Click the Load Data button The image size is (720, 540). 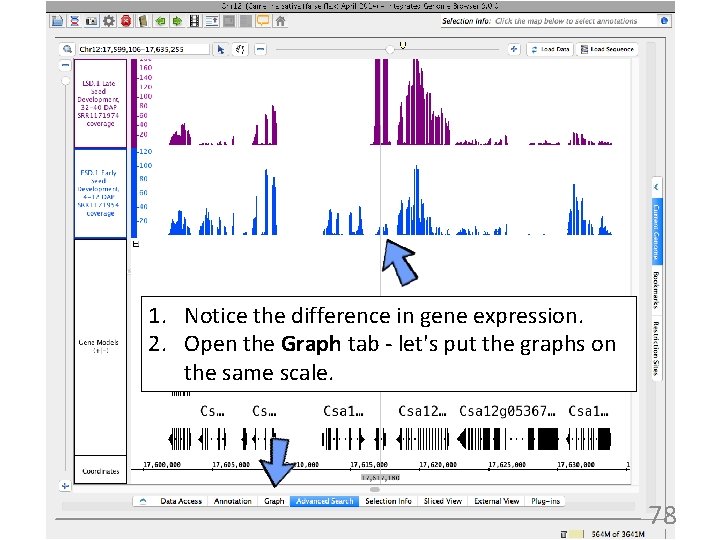point(550,49)
